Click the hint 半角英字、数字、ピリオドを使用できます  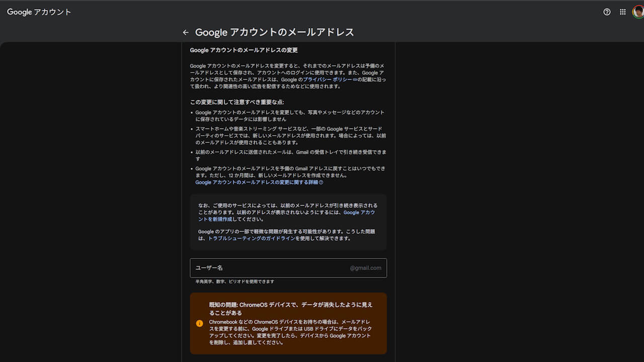[235, 282]
